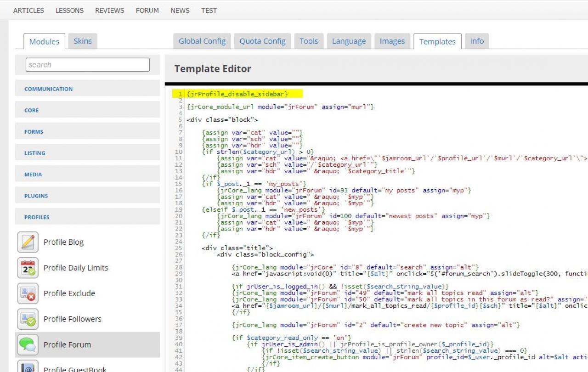Viewport: 588px width, 372px height.
Task: Switch to the Quota Config tab
Action: [262, 41]
